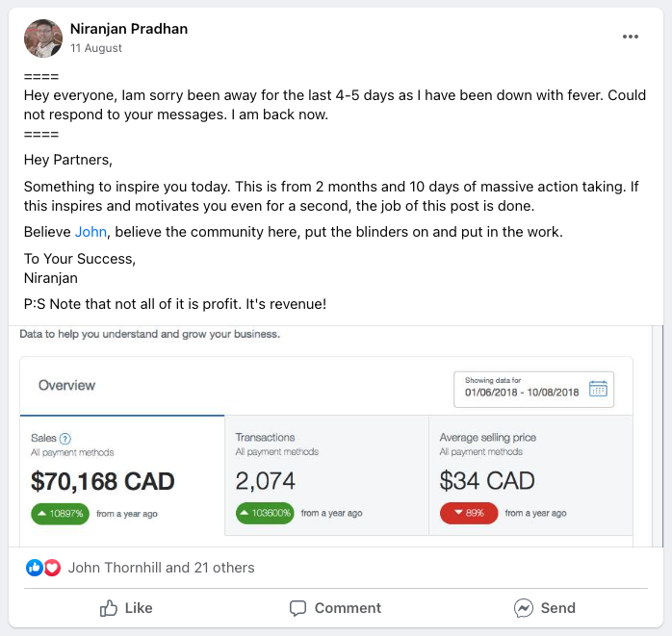Click the Comment speech bubble icon
Viewport: 672px width, 636px height.
click(297, 608)
